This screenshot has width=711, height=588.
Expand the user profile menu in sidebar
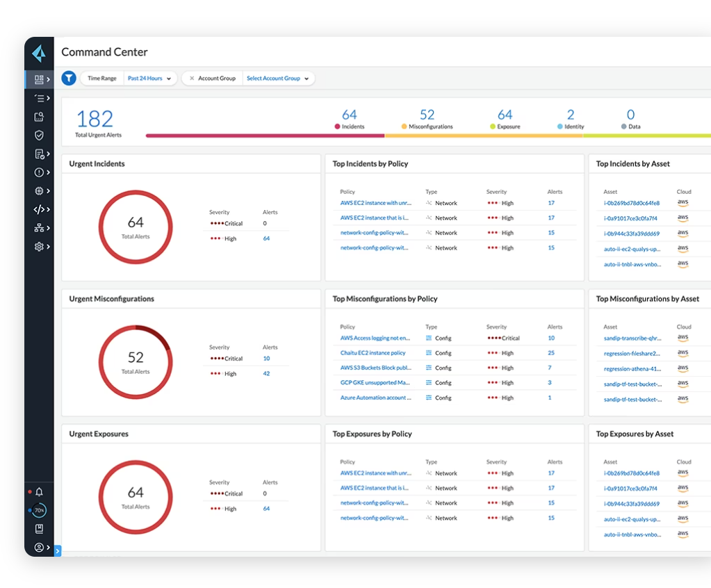40,548
